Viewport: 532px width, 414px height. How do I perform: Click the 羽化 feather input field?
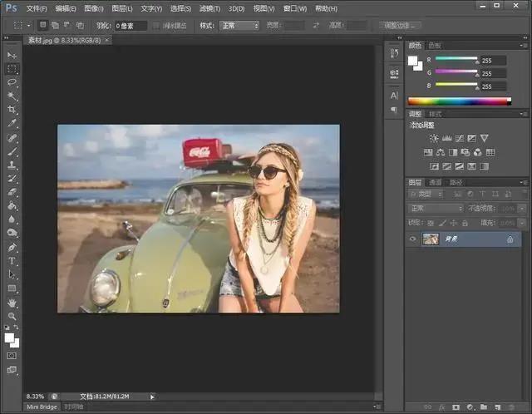131,26
